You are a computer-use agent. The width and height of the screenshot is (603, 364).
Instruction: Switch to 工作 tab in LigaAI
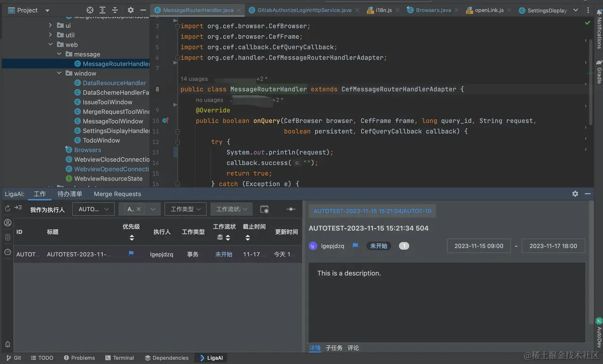(x=40, y=194)
